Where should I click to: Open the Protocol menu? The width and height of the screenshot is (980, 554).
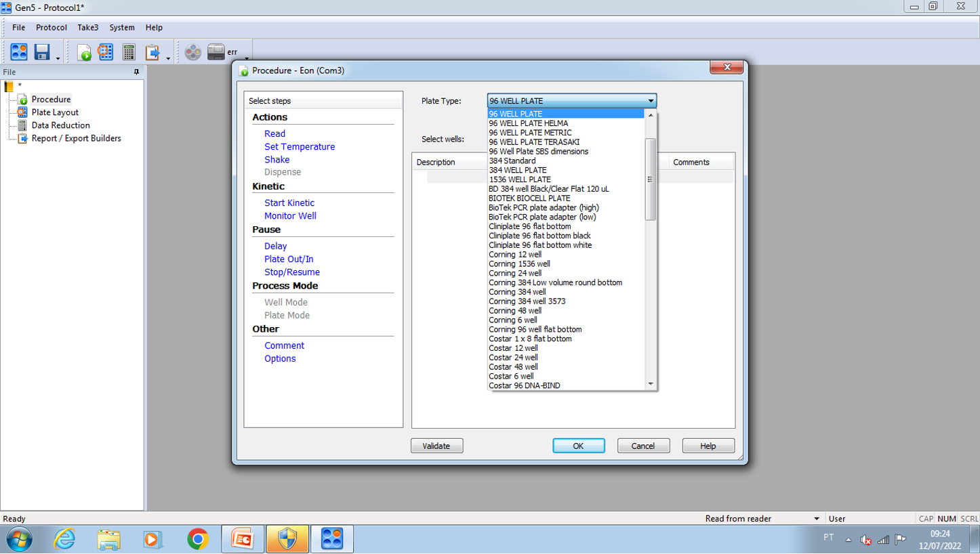pos(52,28)
